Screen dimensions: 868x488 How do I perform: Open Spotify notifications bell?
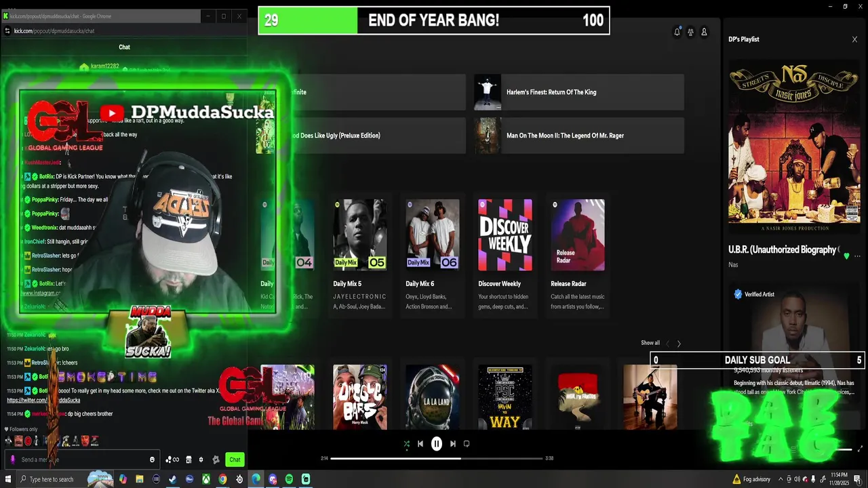pyautogui.click(x=677, y=32)
